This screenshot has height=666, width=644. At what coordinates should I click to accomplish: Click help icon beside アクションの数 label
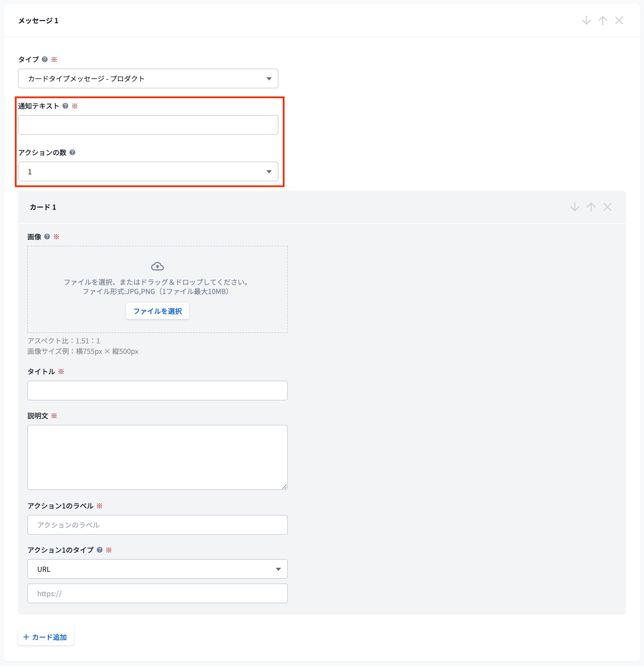click(72, 152)
